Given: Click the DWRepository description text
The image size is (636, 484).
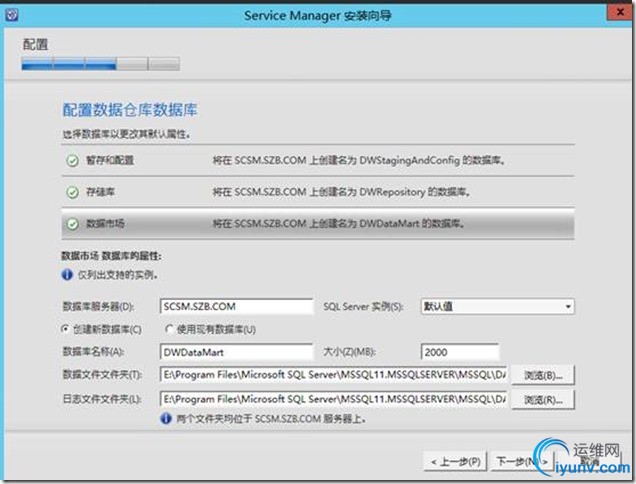Looking at the screenshot, I should pos(342,192).
